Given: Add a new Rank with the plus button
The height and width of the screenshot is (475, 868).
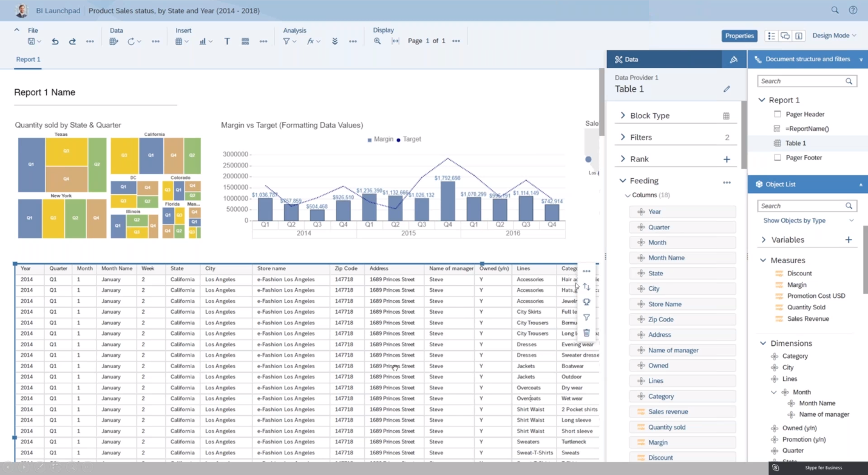Looking at the screenshot, I should [727, 159].
